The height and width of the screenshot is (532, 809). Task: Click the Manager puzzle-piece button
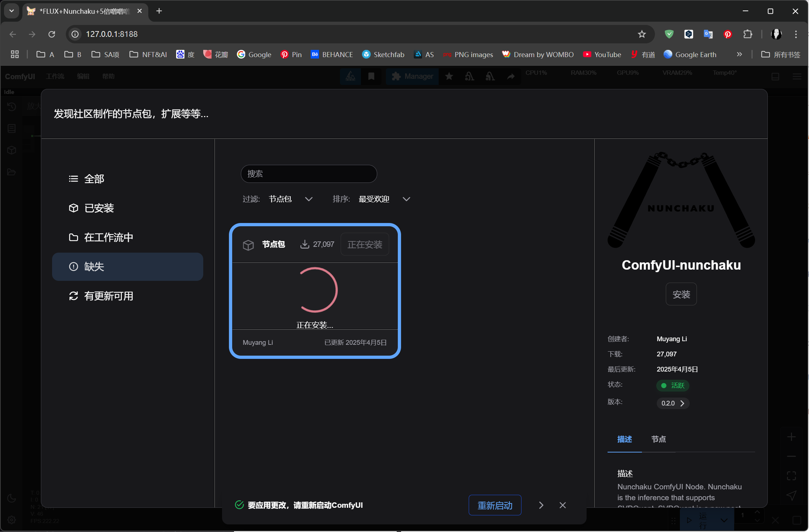click(412, 76)
